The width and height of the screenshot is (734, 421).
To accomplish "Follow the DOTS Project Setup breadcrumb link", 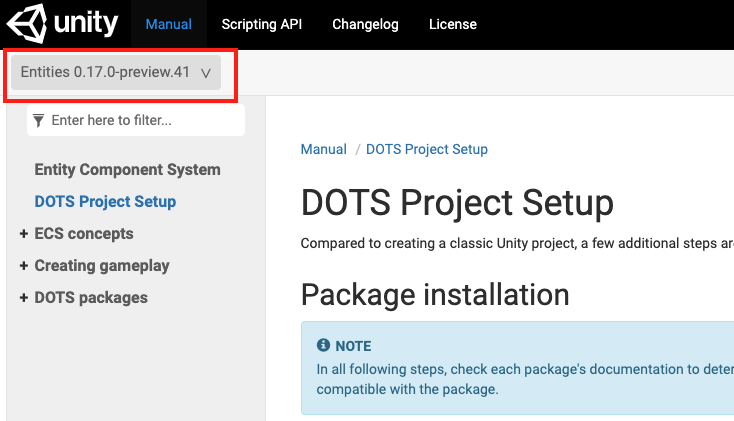I will coord(427,149).
